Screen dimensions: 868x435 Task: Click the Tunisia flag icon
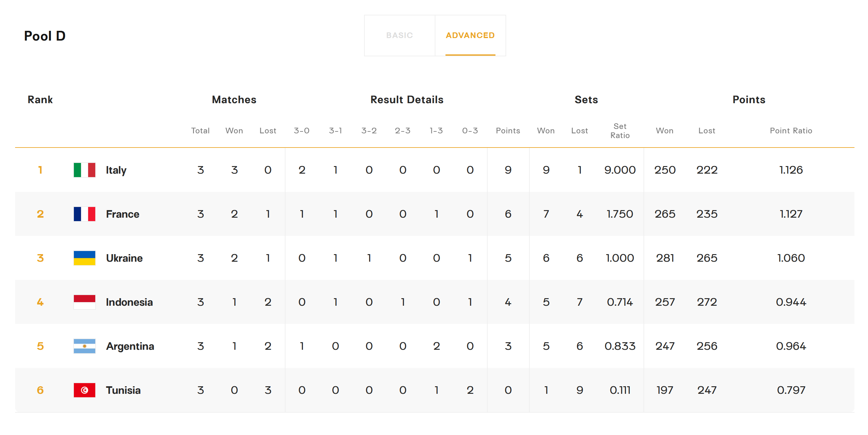(x=84, y=390)
